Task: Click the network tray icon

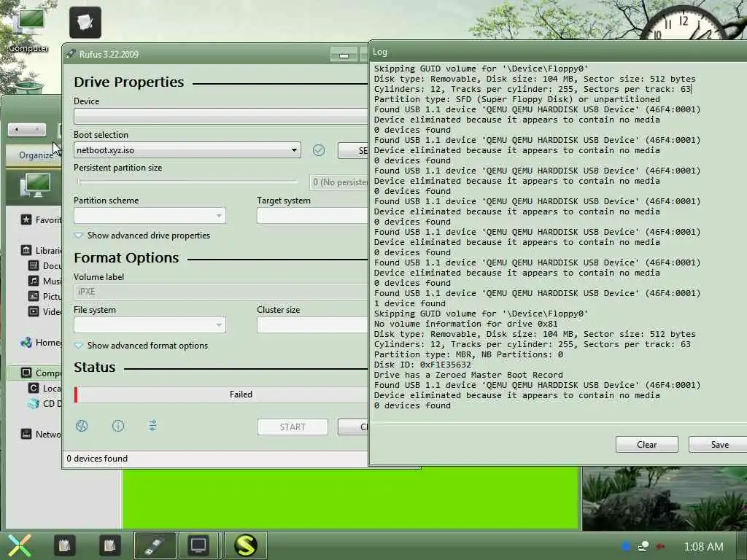Action: [643, 546]
